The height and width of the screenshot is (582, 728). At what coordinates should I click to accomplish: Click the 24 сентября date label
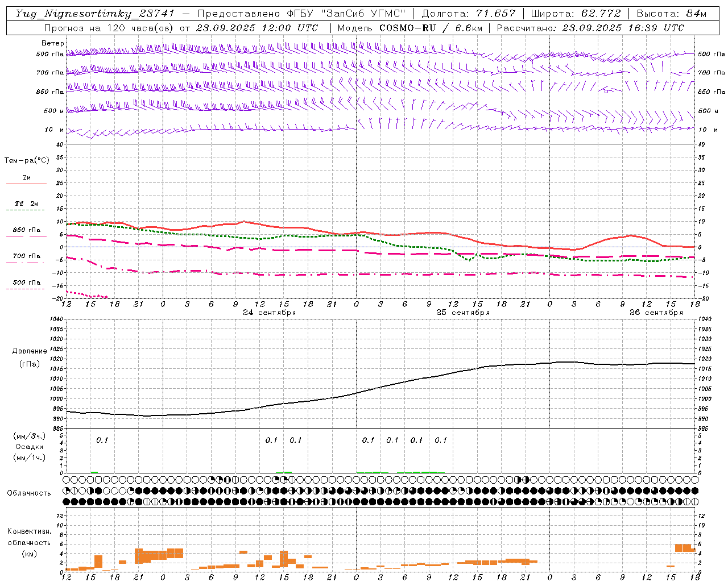[x=269, y=313]
